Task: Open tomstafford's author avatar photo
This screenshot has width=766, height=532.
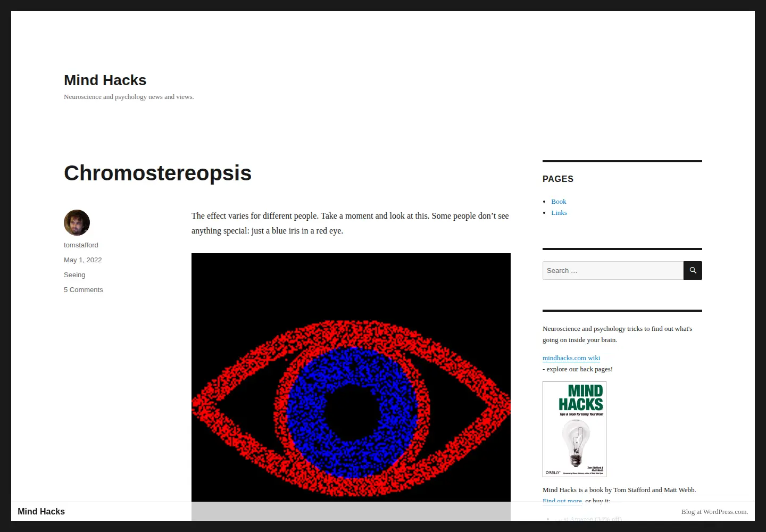Action: click(x=77, y=222)
